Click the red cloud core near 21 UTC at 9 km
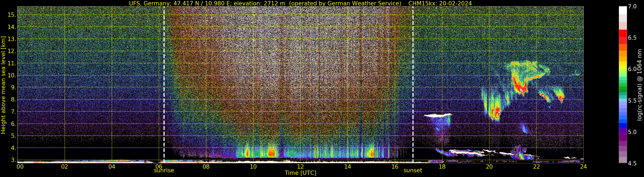The height and width of the screenshot is (177, 644). [x=520, y=86]
